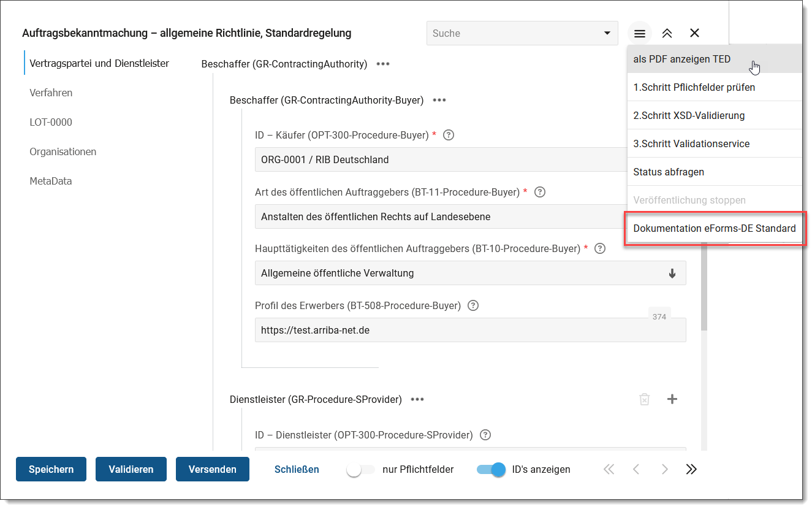The height and width of the screenshot is (509, 812).
Task: Switch to Vertragspartei und Dienstleister section
Action: pos(99,63)
